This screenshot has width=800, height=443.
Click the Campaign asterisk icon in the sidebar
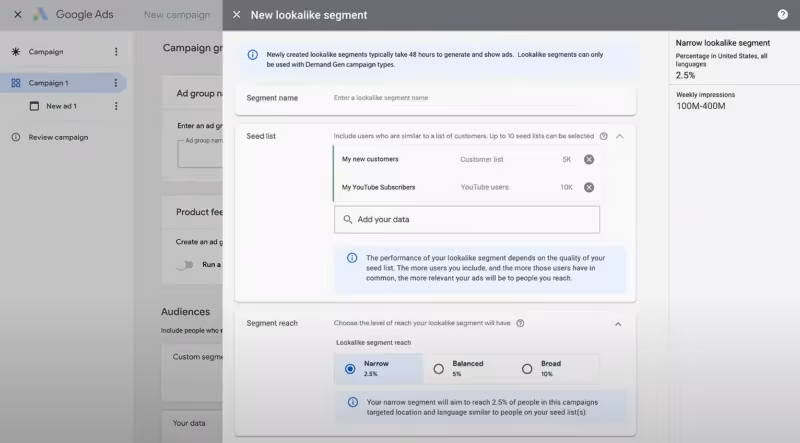(16, 52)
